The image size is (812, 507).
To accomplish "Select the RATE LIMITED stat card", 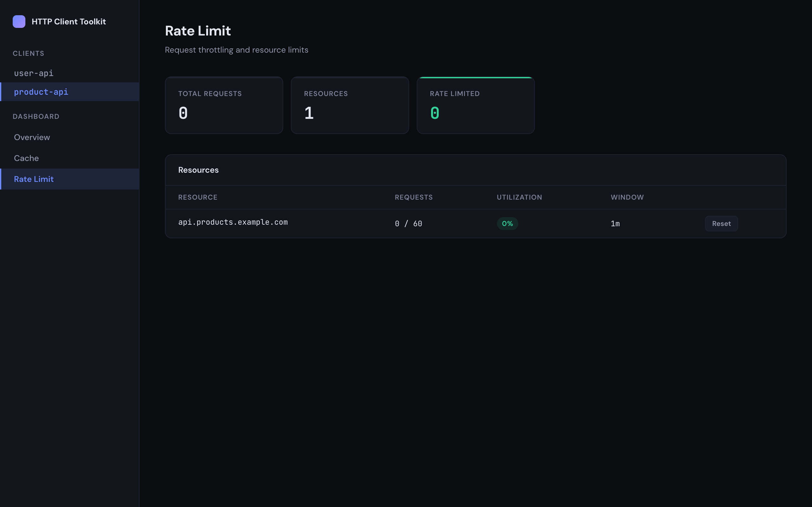I will (x=475, y=105).
